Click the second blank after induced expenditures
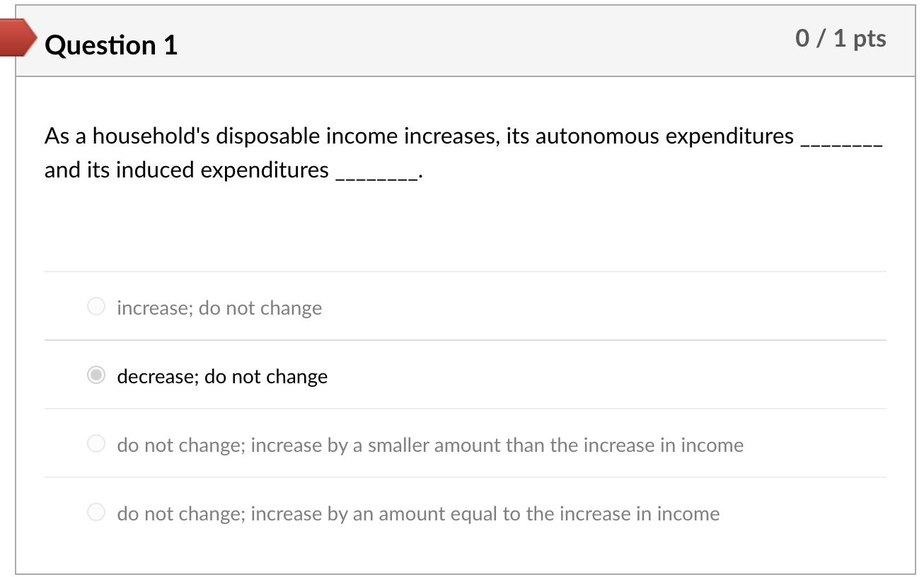Image resolution: width=924 pixels, height=577 pixels. tap(376, 173)
